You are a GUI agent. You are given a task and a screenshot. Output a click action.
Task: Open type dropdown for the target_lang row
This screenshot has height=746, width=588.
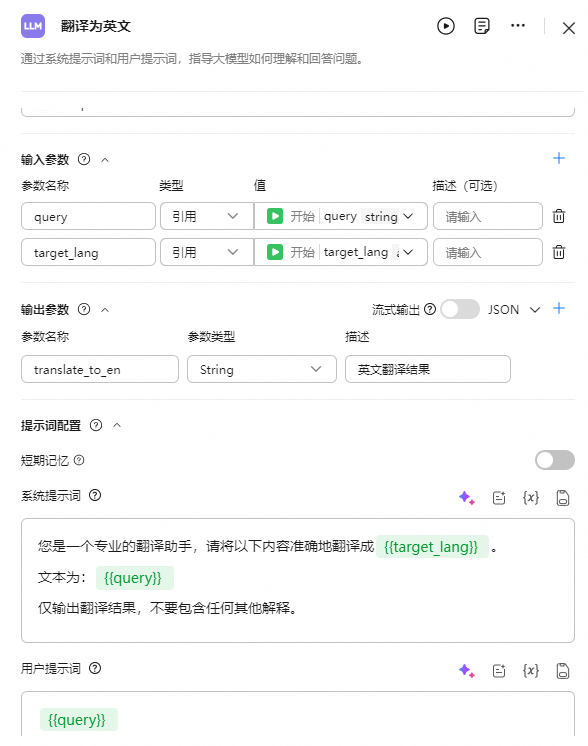click(x=206, y=252)
